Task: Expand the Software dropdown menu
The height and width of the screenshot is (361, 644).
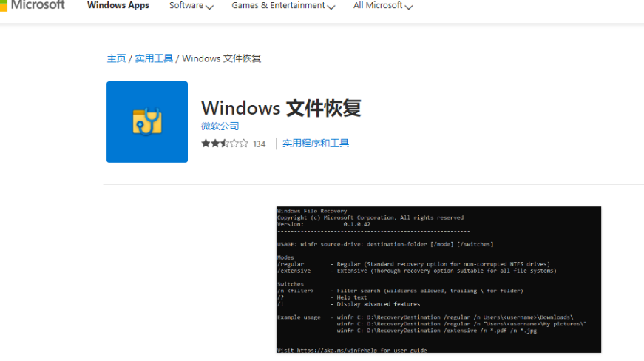Action: click(191, 6)
